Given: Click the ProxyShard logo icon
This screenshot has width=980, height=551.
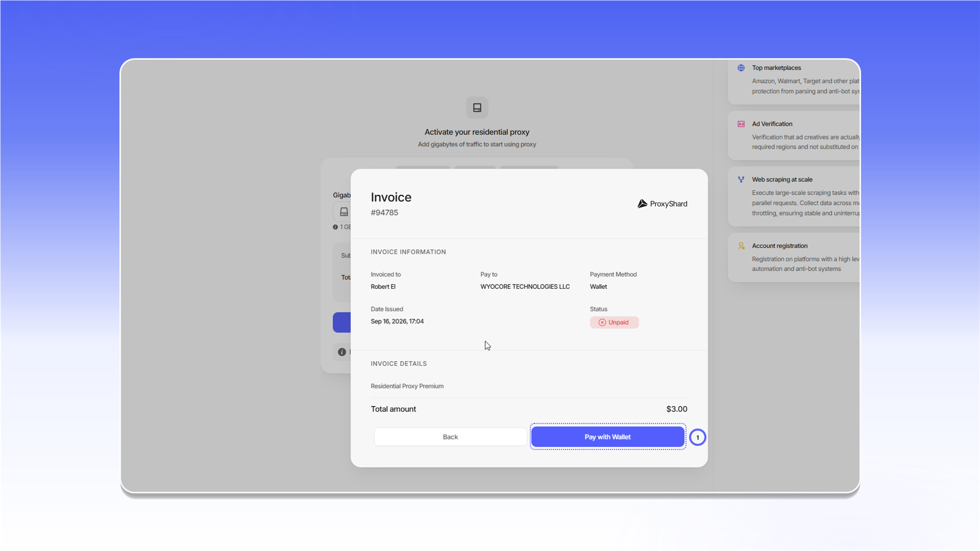Looking at the screenshot, I should point(642,204).
